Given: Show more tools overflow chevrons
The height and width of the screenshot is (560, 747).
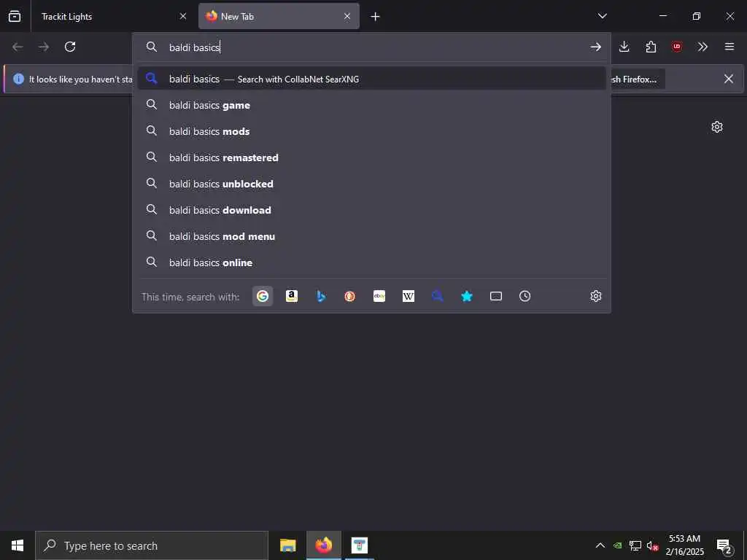Looking at the screenshot, I should 703,47.
